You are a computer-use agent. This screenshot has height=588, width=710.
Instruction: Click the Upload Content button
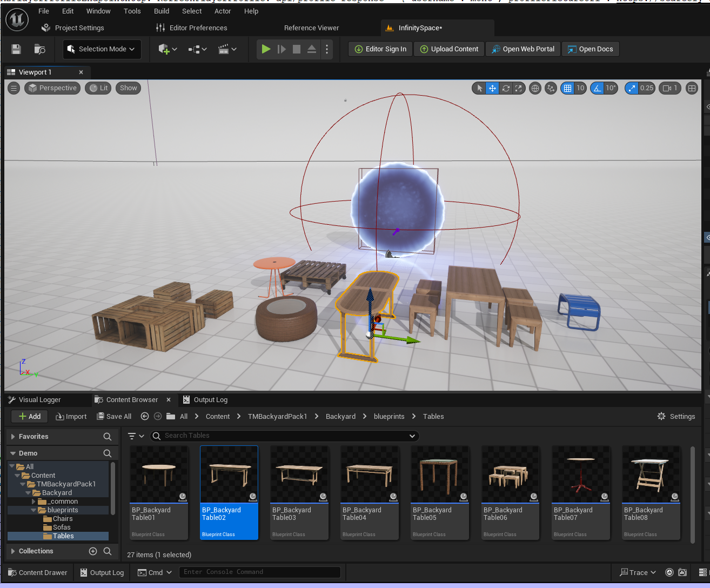point(449,49)
